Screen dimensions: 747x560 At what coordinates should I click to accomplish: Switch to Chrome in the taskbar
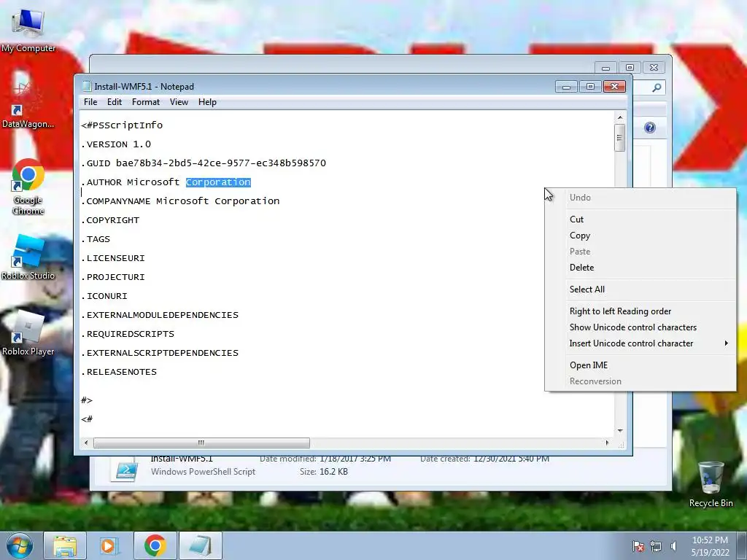(155, 545)
